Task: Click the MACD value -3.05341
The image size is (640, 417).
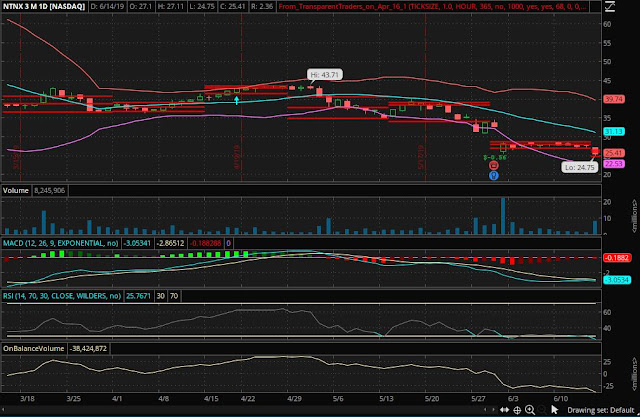Action: [137, 243]
